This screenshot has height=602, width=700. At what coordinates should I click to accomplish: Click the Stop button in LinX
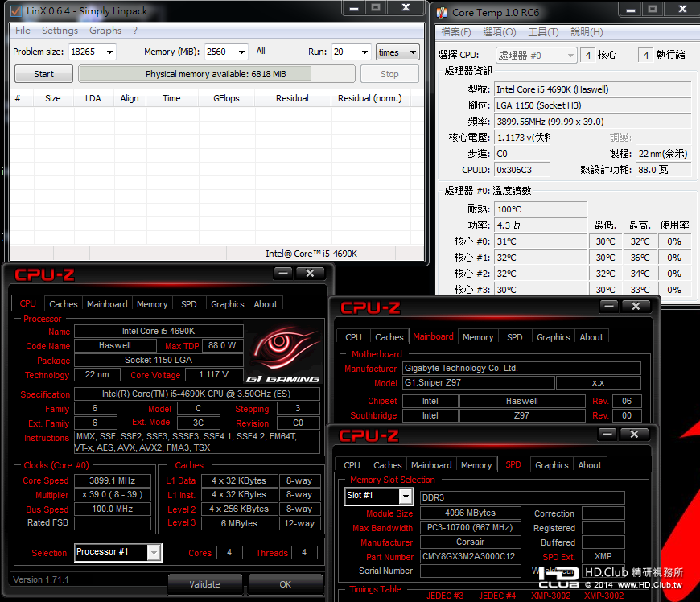389,74
